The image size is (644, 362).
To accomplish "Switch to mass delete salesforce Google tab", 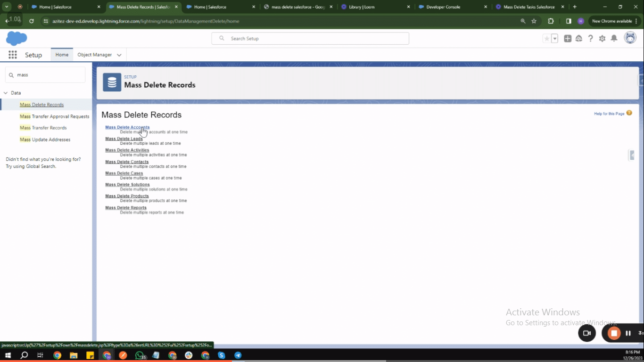I will click(x=298, y=7).
